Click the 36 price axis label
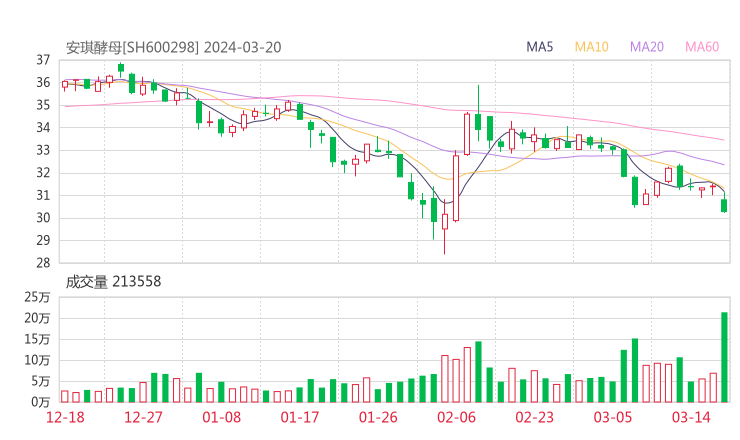 coord(43,83)
